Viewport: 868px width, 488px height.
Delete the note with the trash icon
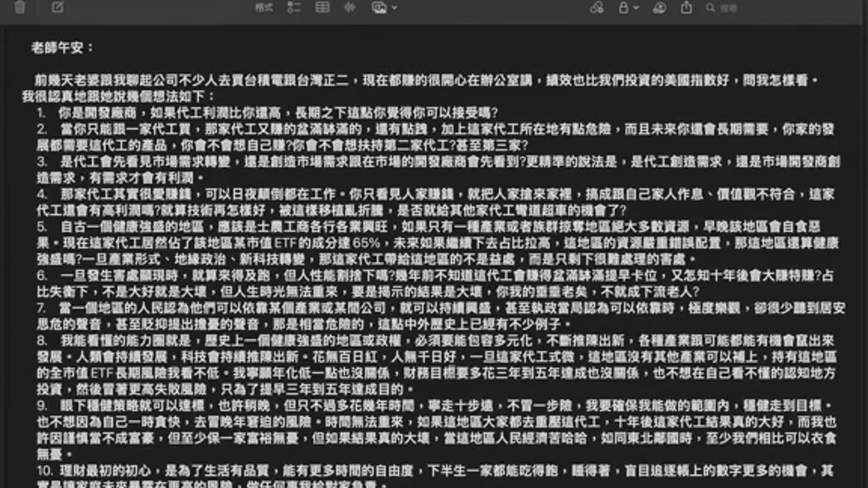20,7
